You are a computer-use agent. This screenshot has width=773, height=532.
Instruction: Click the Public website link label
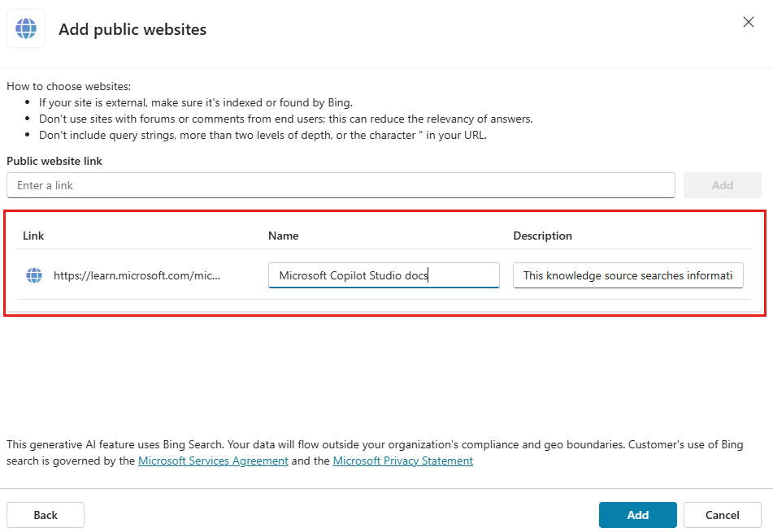(54, 161)
